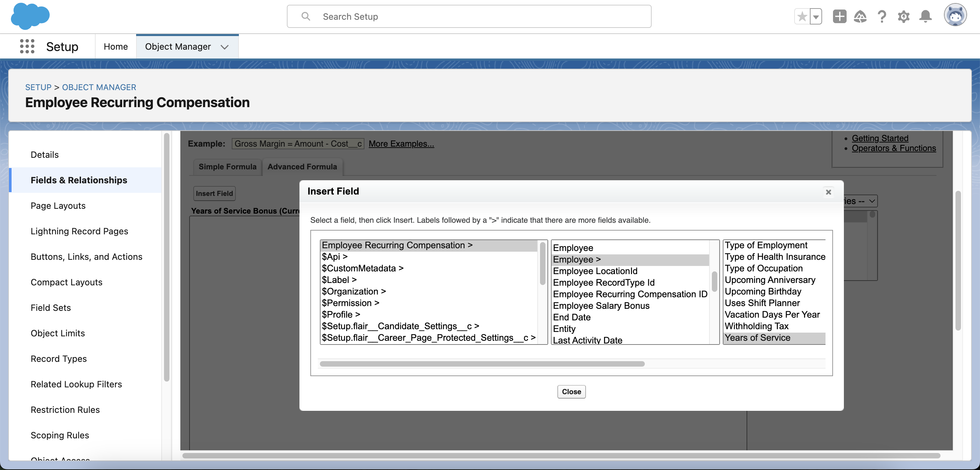980x470 pixels.
Task: Click the Salesforce cloud logo
Action: (30, 16)
